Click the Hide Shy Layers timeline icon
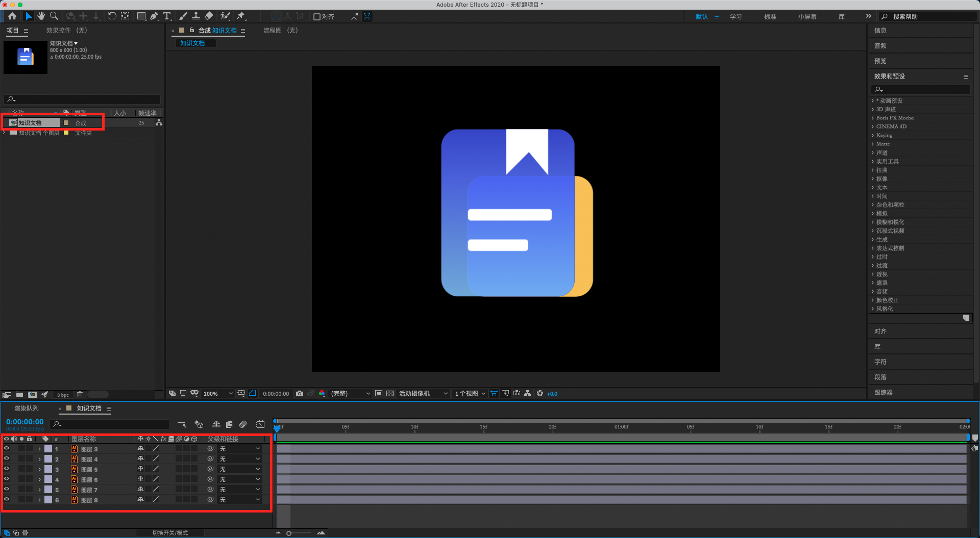 (x=216, y=424)
